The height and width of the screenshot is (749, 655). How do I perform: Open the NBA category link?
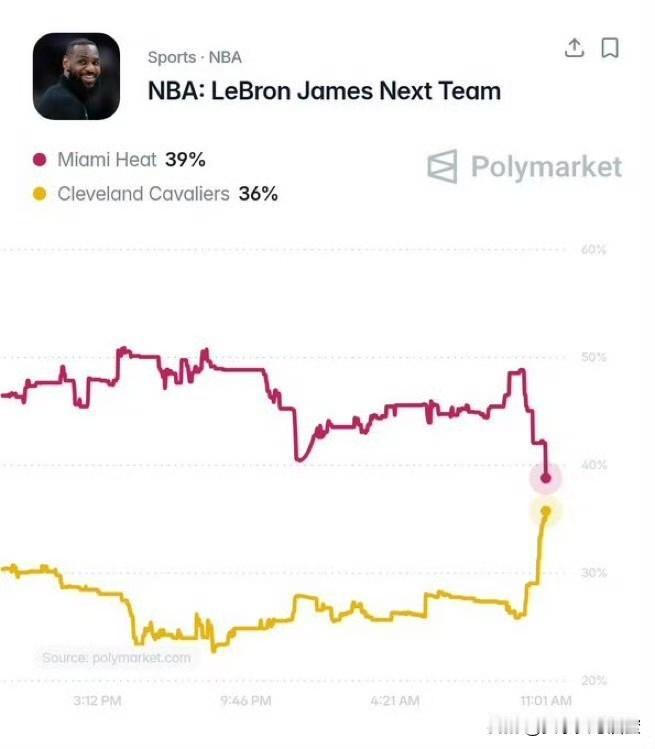(225, 57)
